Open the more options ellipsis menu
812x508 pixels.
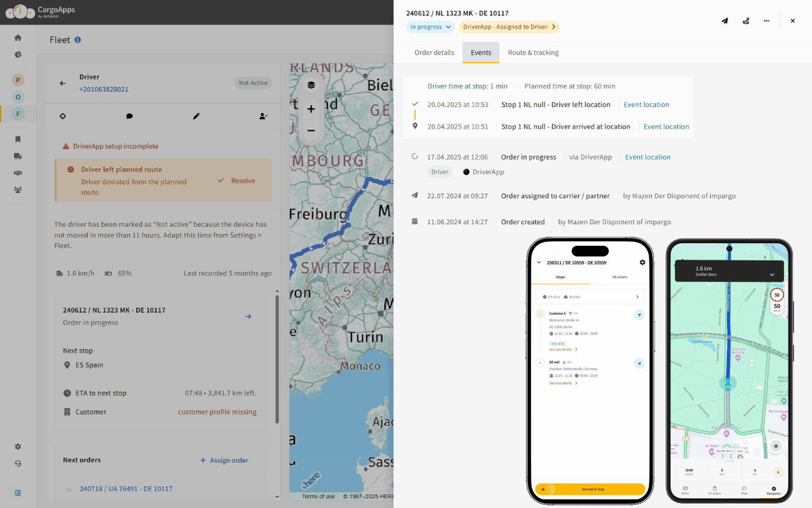coord(766,20)
